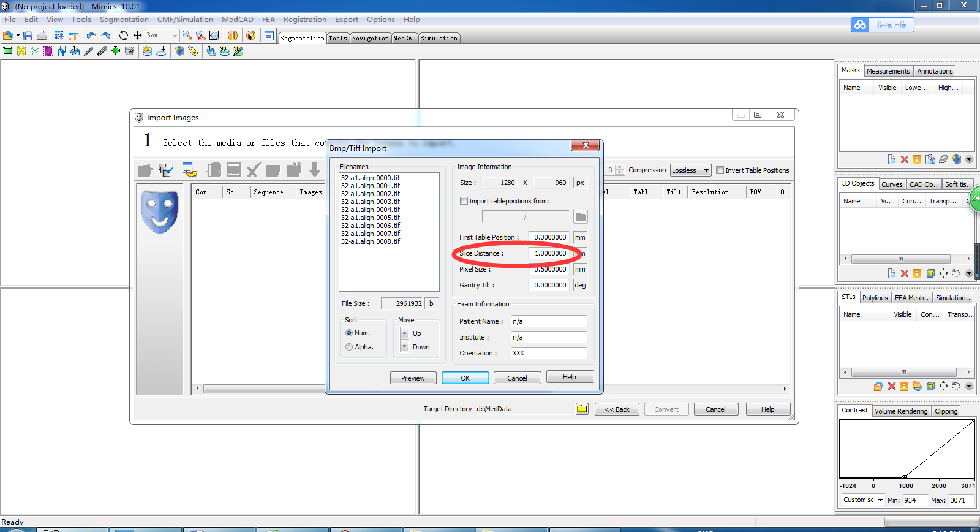Select file 32-a1.align.0008.tif in the list
The width and height of the screenshot is (980, 532).
(371, 241)
